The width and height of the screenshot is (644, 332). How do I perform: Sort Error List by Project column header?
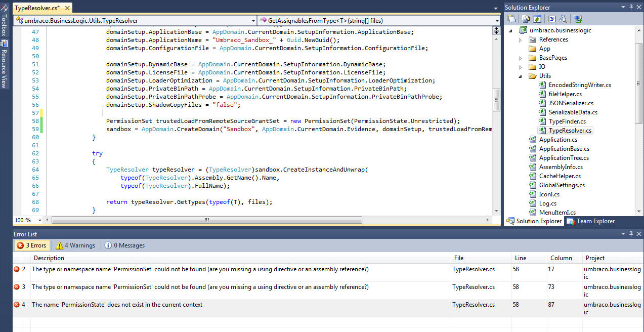tap(613, 258)
